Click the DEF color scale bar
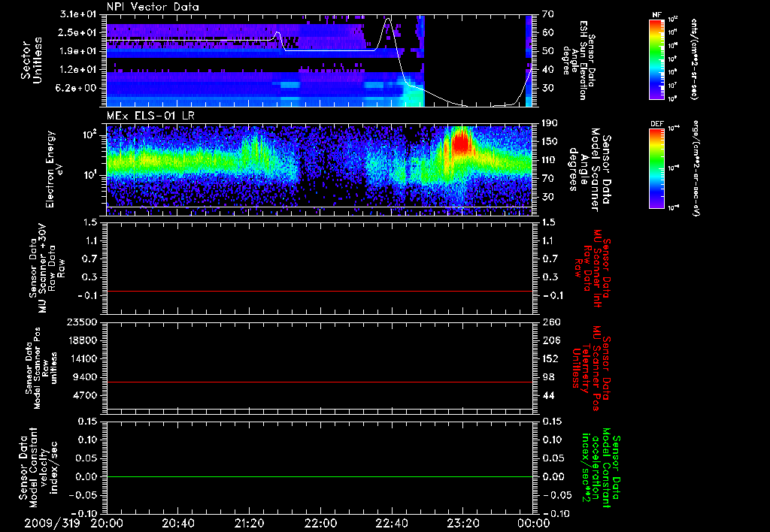 657,168
